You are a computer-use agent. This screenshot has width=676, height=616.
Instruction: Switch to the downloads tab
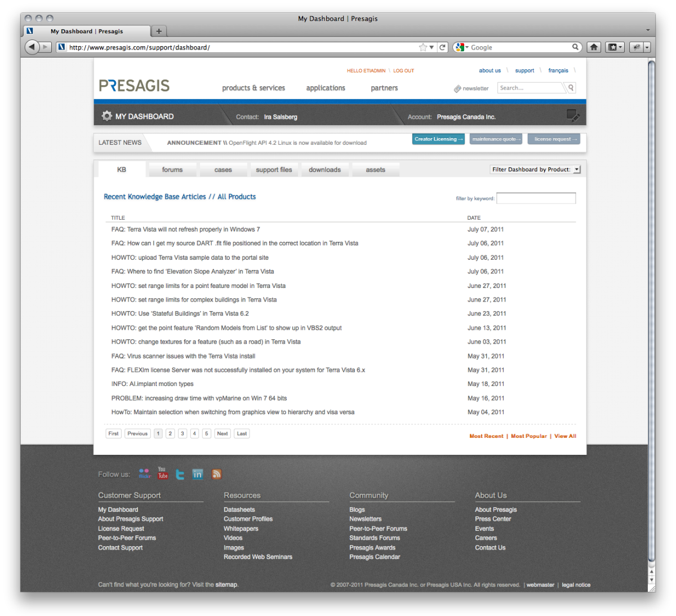tap(324, 170)
